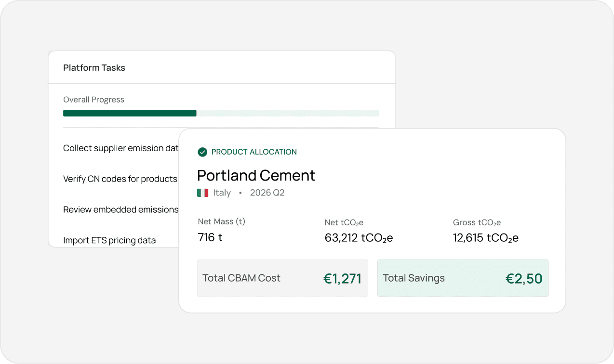Click the Overall Progress bar

(x=221, y=113)
